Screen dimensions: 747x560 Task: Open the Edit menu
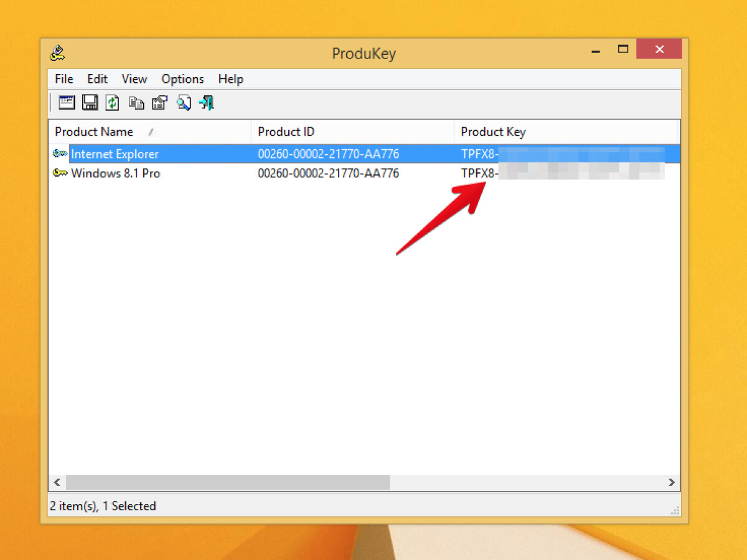coord(97,79)
